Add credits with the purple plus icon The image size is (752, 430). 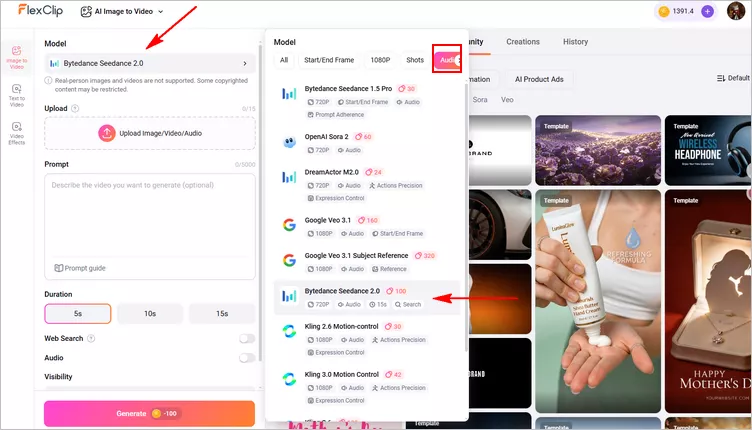[x=707, y=12]
